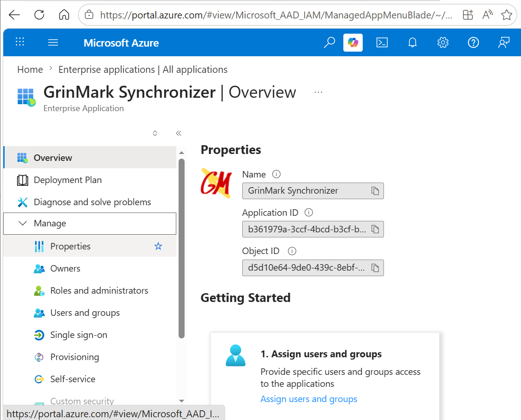Image resolution: width=521 pixels, height=420 pixels.
Task: Open Owners menu item
Action: pyautogui.click(x=90, y=268)
